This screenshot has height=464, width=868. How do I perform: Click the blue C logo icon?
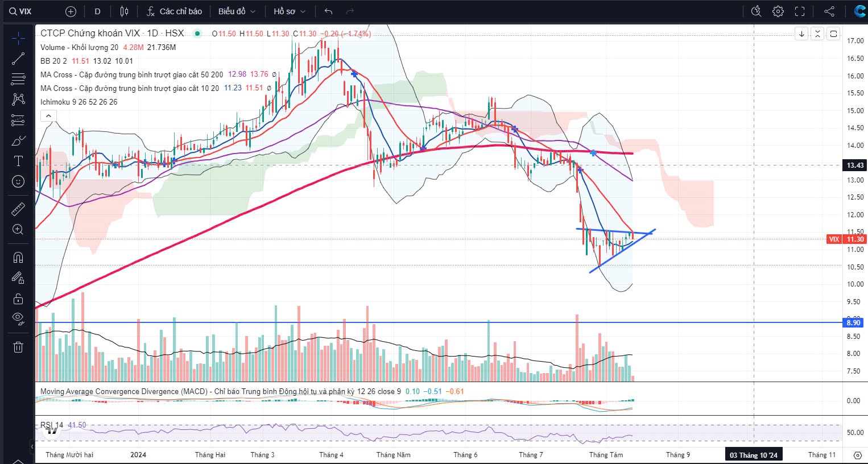point(859,11)
